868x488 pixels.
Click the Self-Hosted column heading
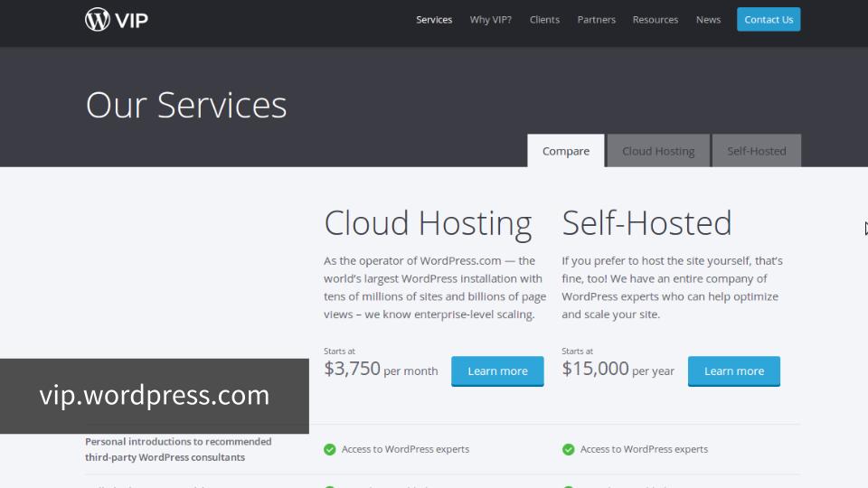[x=646, y=223]
